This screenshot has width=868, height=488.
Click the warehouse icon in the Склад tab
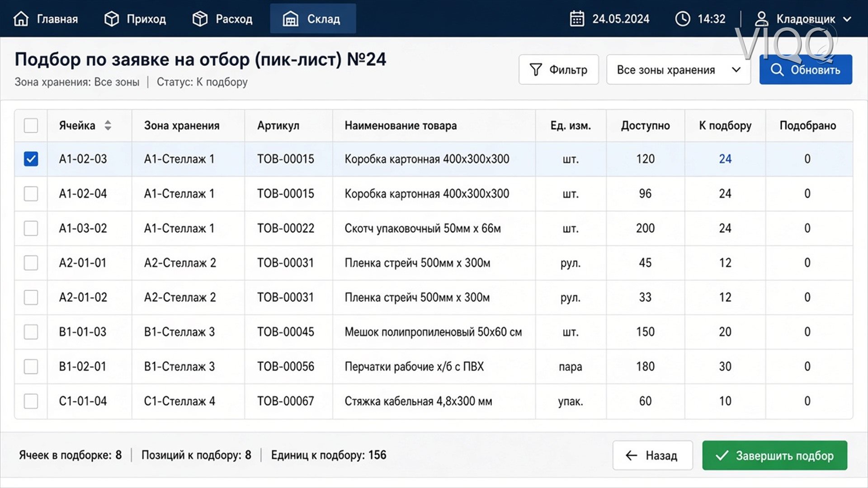pos(290,19)
